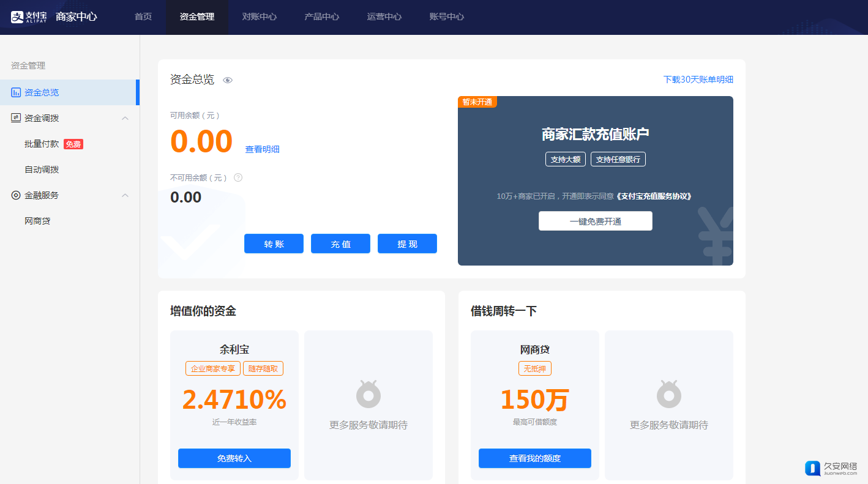868x484 pixels.
Task: Open the 下载30天账单明细 link
Action: click(698, 80)
